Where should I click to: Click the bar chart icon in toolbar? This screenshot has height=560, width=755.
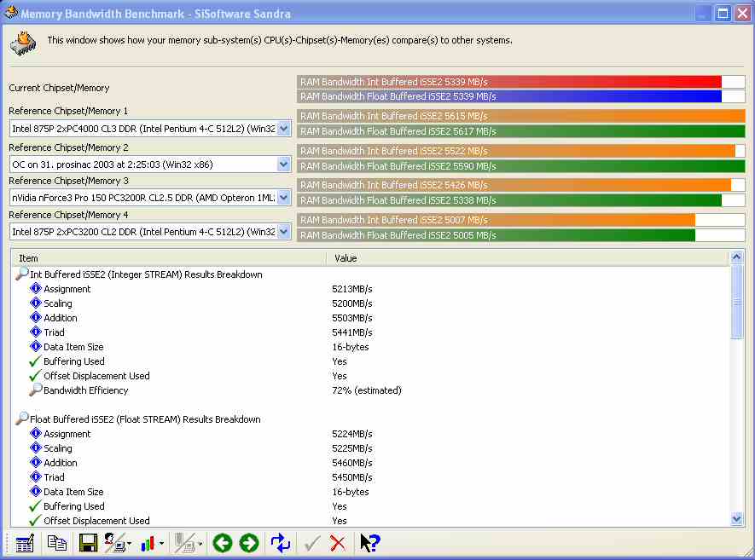[148, 543]
